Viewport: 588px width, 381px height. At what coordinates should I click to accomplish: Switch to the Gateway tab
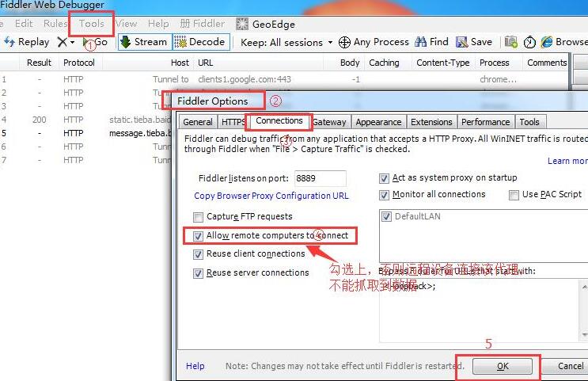click(x=330, y=122)
